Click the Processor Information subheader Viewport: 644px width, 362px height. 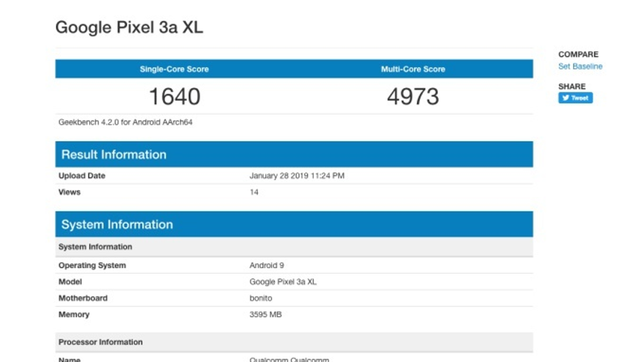(294, 342)
